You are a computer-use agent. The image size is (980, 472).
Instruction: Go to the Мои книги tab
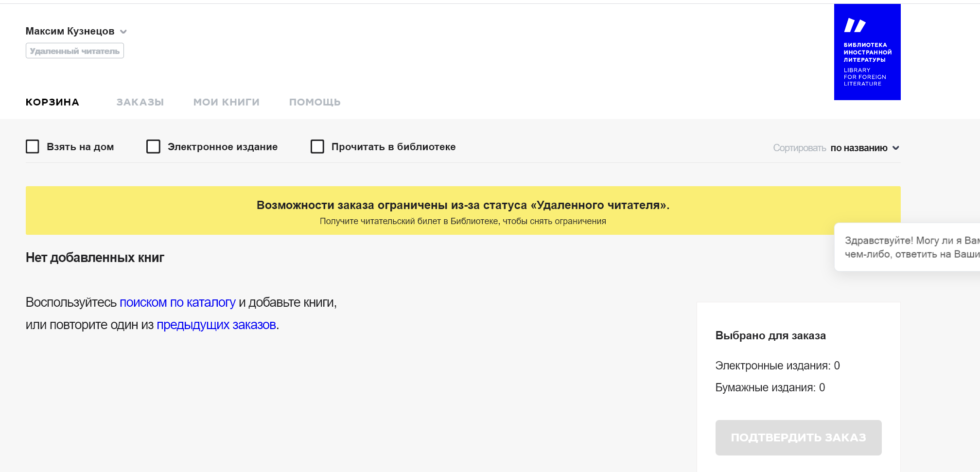click(x=227, y=102)
